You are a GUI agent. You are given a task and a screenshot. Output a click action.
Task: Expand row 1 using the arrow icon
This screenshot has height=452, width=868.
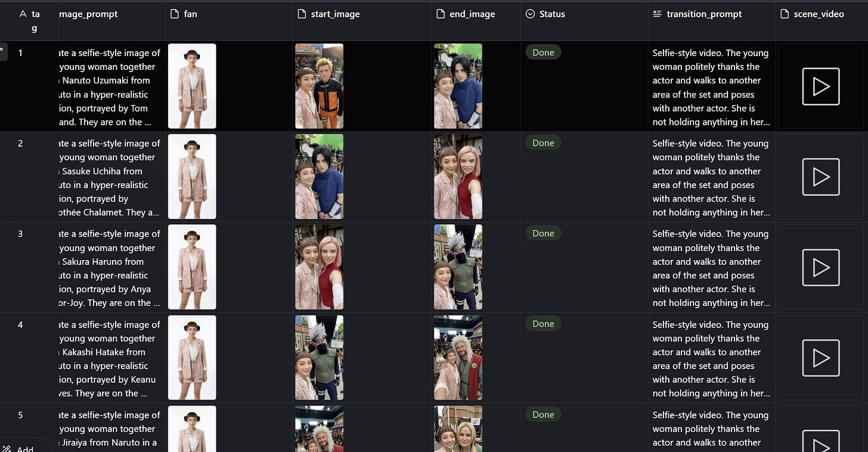point(3,52)
